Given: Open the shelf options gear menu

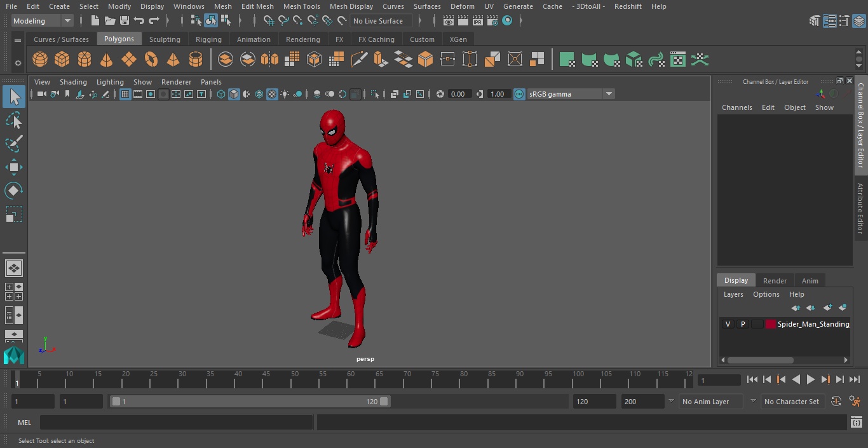Looking at the screenshot, I should pyautogui.click(x=18, y=63).
